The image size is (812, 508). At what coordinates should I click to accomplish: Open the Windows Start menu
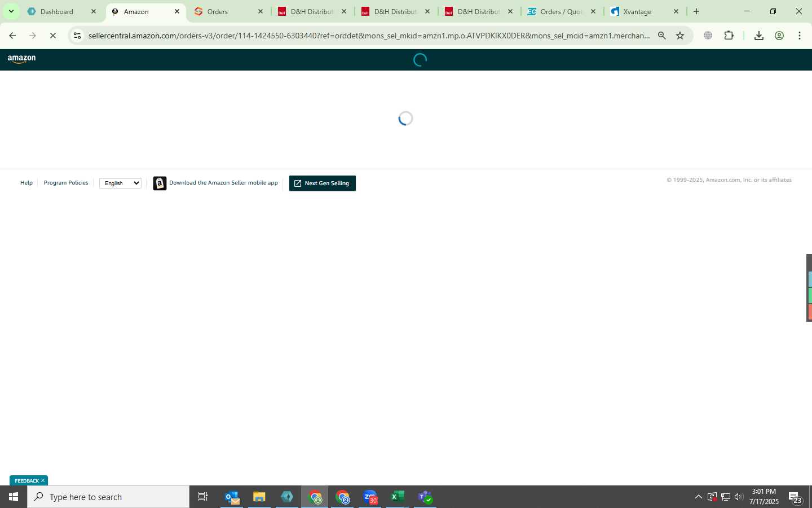14,497
